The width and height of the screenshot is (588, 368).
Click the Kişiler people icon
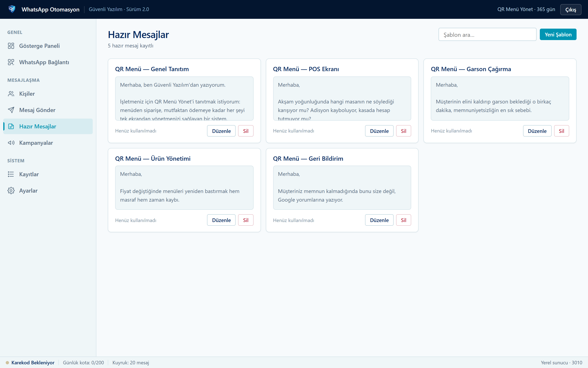pos(11,94)
